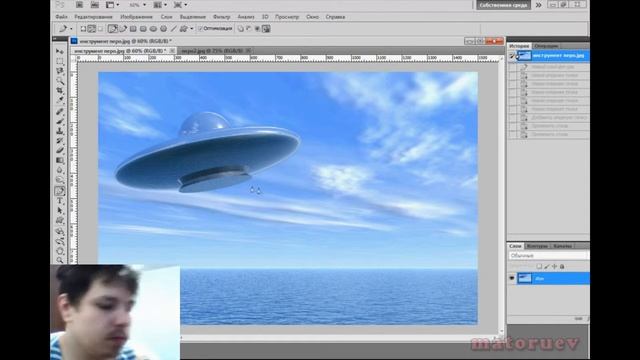Enable Shape Layers mode in options bar
Image resolution: width=640 pixels, height=360 pixels.
point(83,29)
